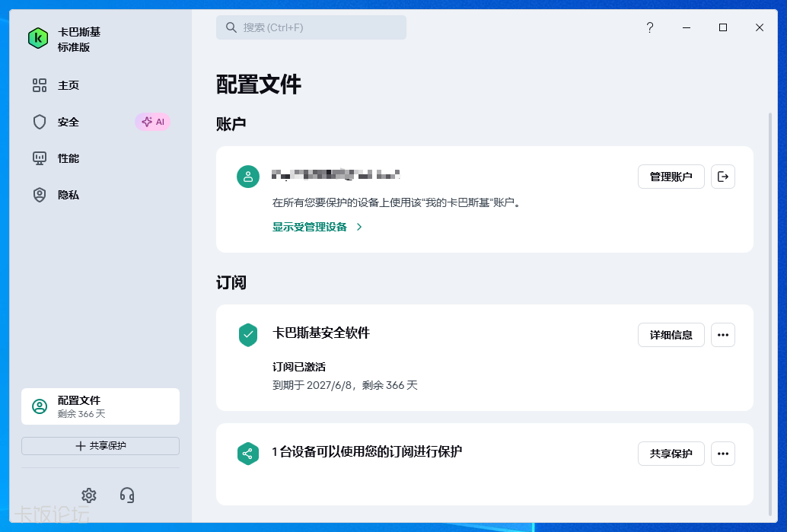Click the sidebar + 共享保护 button
This screenshot has height=532, width=787.
(x=100, y=446)
